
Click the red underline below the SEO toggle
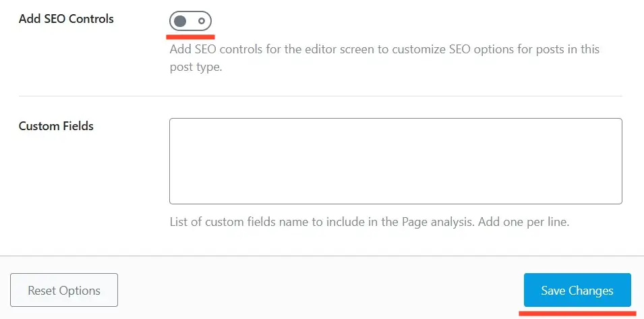[x=192, y=36]
